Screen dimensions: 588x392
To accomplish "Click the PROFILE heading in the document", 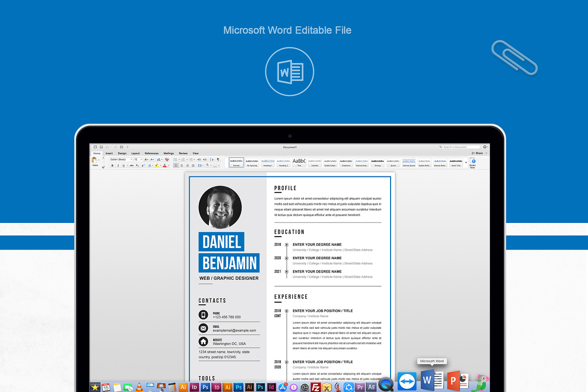I will pyautogui.click(x=285, y=188).
